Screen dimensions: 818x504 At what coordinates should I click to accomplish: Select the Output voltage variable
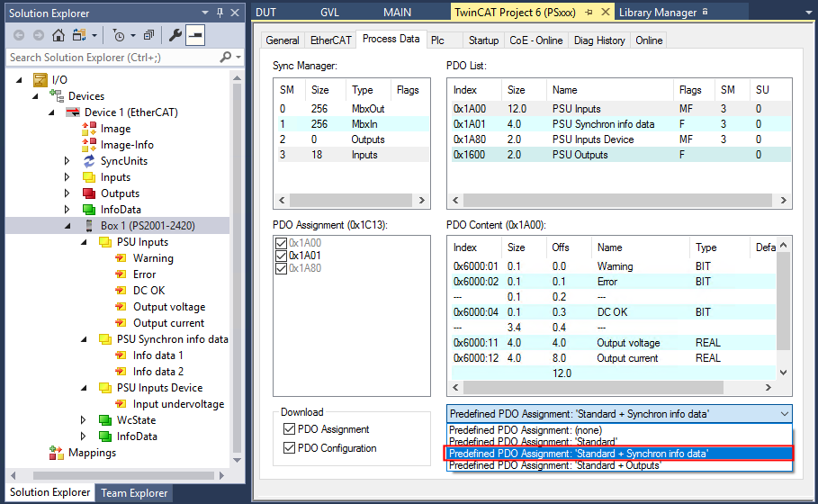point(169,307)
